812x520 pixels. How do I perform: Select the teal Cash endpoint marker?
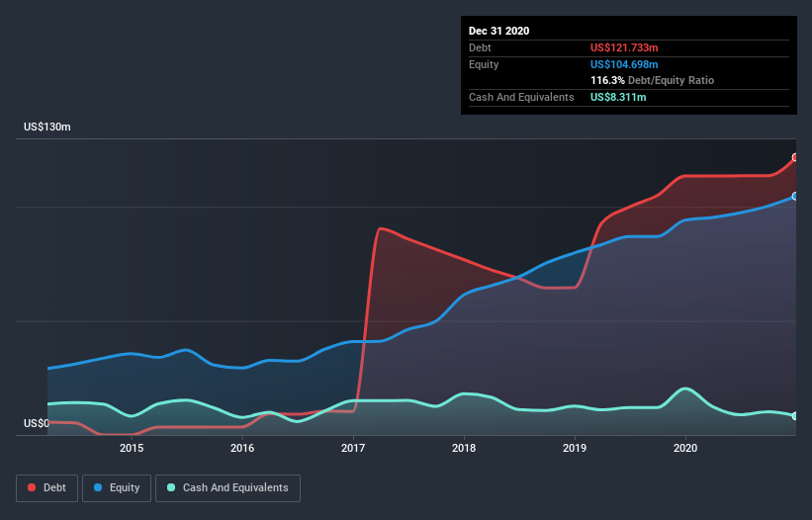point(795,416)
